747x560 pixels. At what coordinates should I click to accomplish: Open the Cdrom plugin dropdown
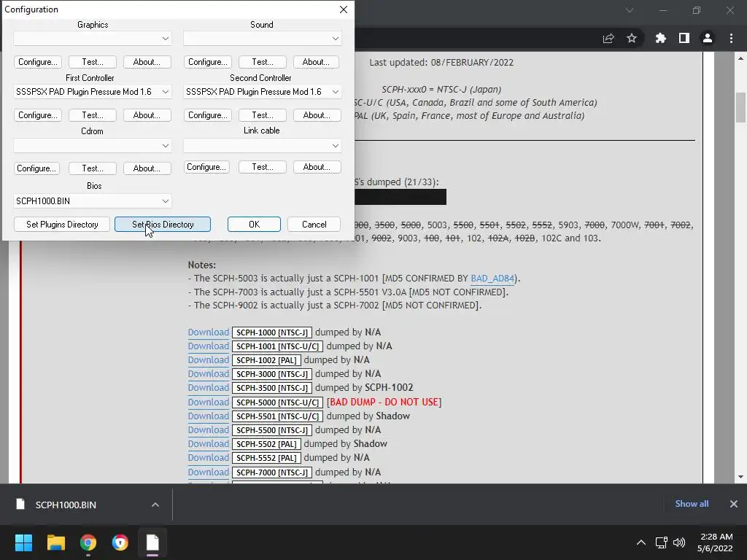pos(93,145)
